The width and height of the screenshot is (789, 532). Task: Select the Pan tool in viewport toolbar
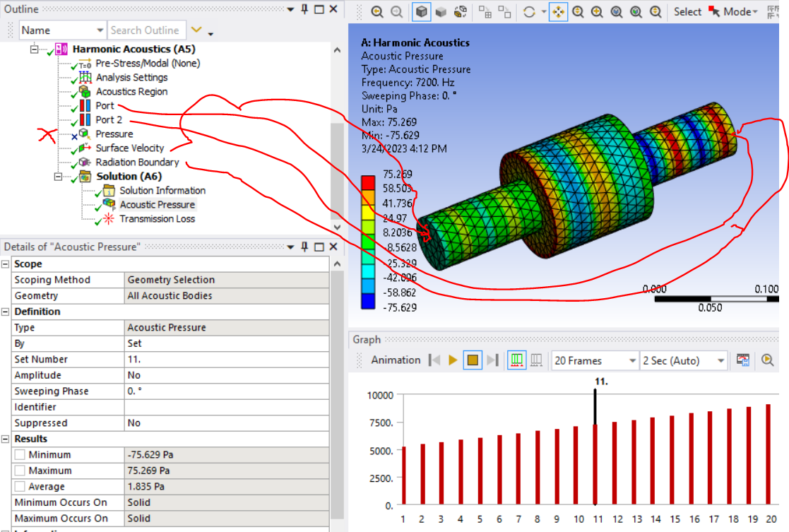coord(558,12)
